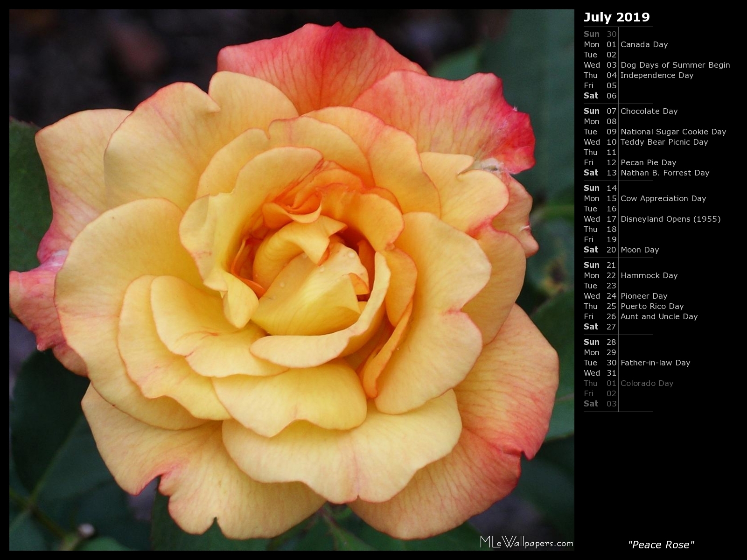
Task: Click the "July 2019" calendar heading
Action: [x=616, y=17]
